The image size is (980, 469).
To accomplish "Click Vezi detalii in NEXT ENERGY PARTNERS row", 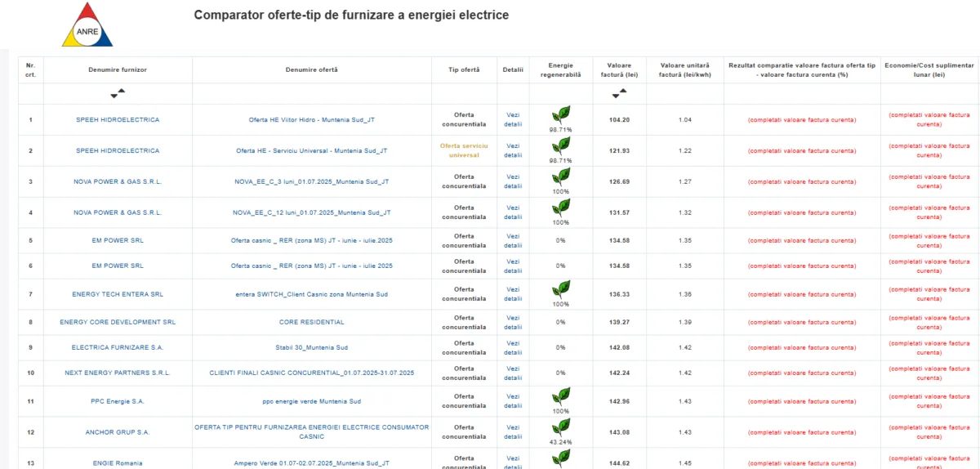I will (x=513, y=373).
